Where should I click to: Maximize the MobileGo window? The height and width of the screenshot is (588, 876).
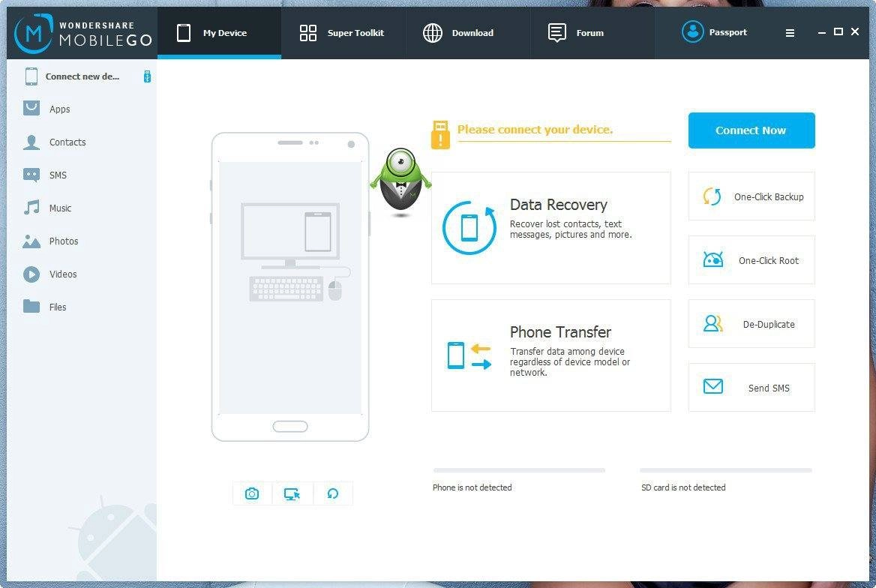point(838,31)
